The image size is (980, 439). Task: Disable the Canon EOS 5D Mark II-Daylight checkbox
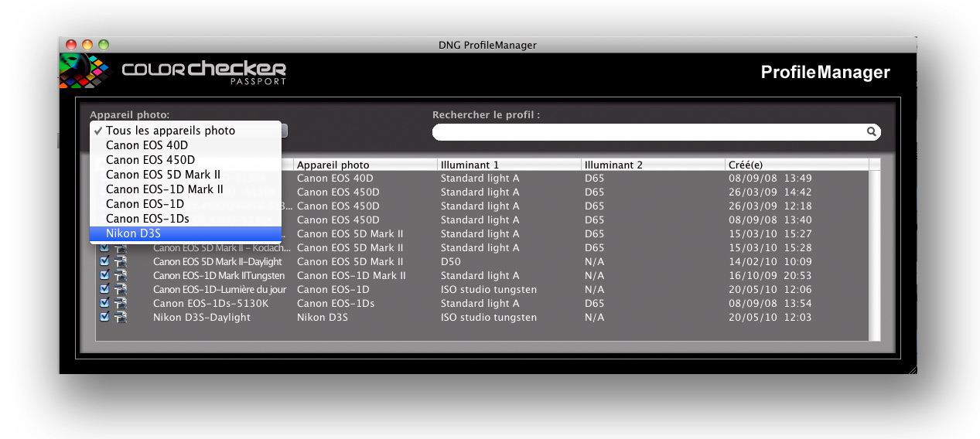click(104, 261)
